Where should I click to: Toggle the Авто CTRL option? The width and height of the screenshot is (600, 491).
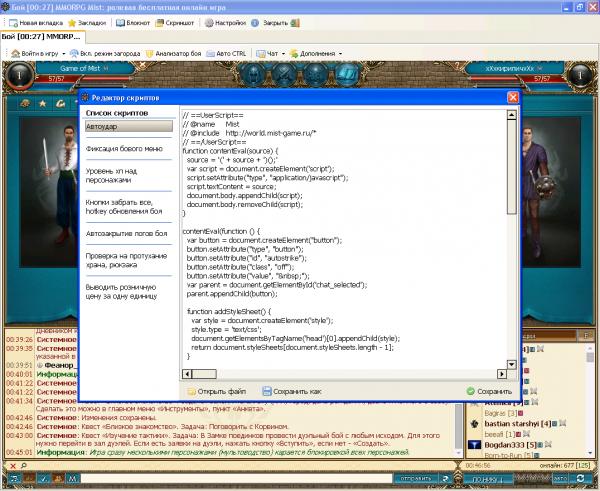(x=231, y=53)
